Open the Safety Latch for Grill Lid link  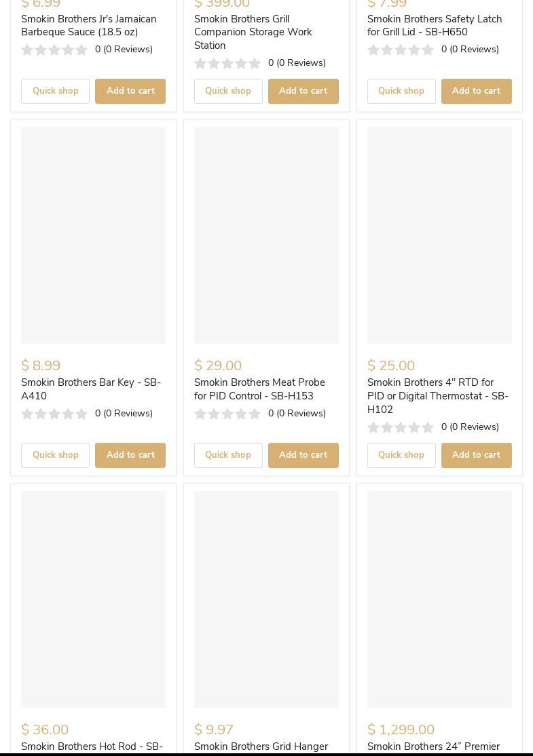pos(435,26)
